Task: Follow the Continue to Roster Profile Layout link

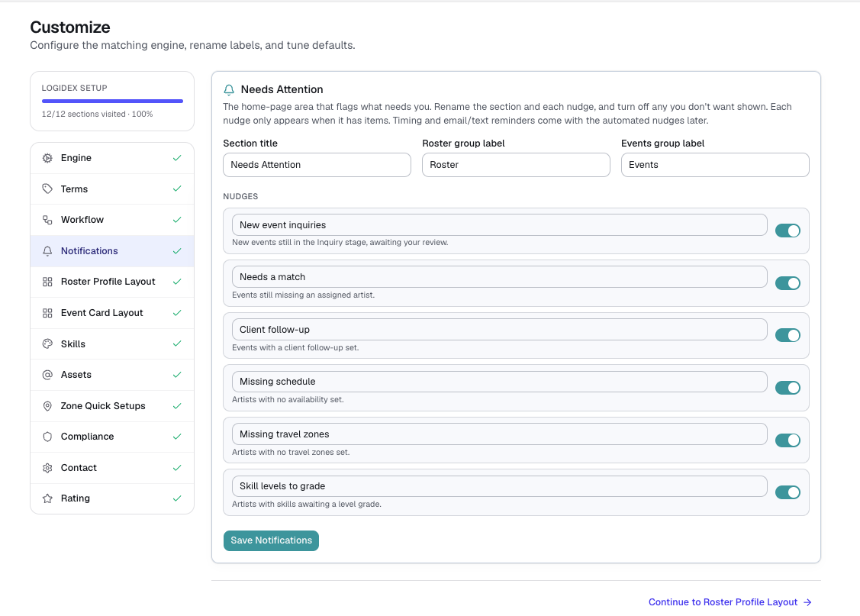Action: point(730,602)
